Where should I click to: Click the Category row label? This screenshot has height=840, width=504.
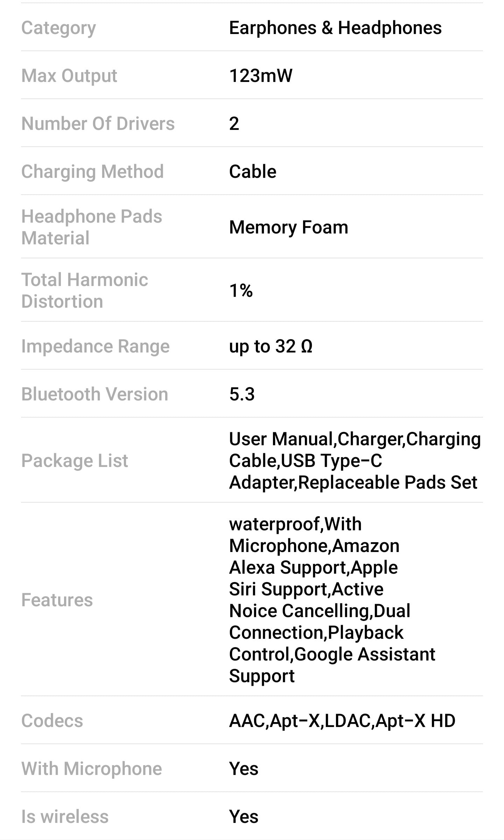58,28
